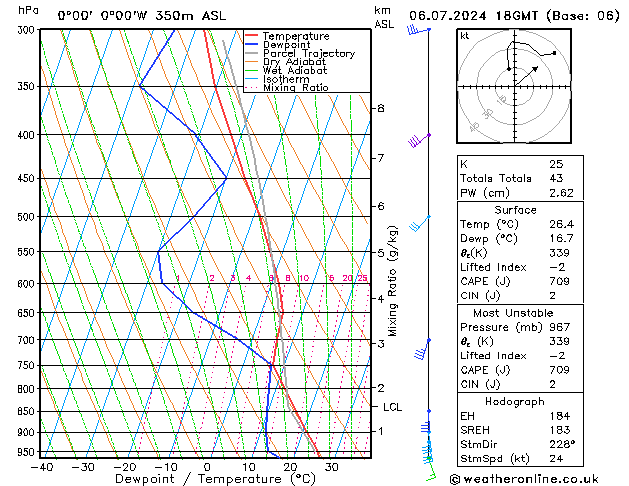629x486 pixels.
Task: Click the 850 pressure level label
Action: 28,411
